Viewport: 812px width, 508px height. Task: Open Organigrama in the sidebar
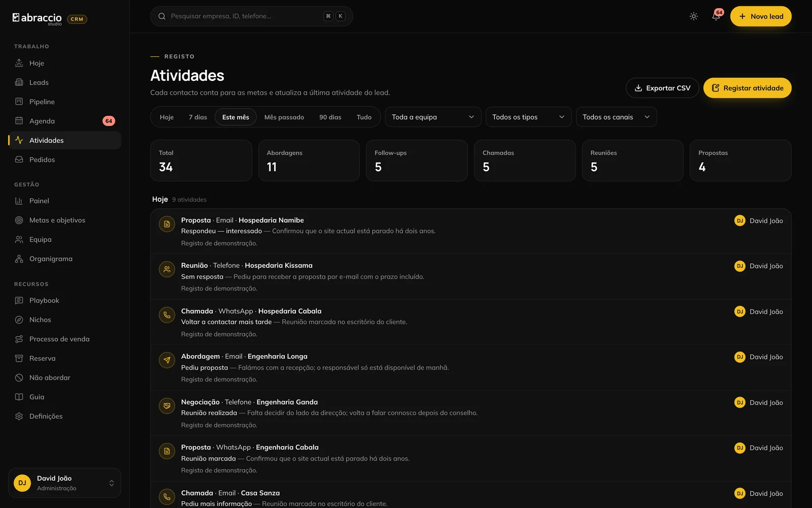pos(64,259)
